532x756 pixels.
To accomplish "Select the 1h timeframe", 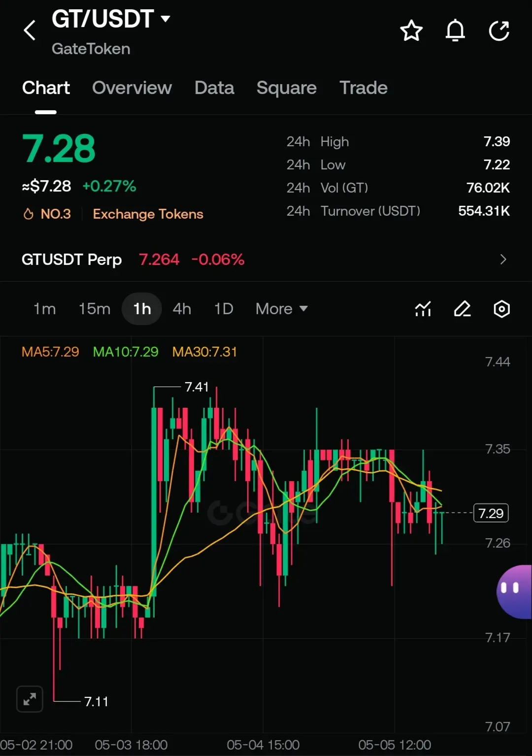I will (x=142, y=309).
